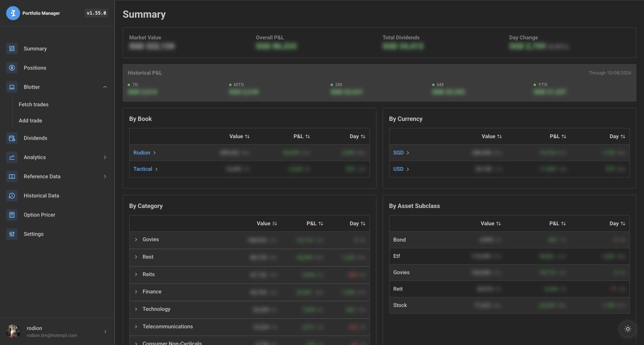The image size is (644, 345).
Task: Click the Bond row in Asset Subclass
Action: click(x=509, y=240)
